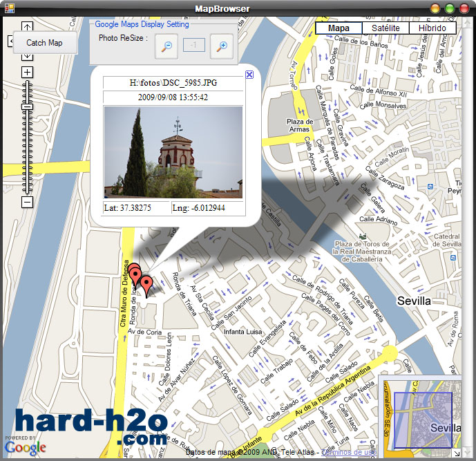Pan map up with arrow button
The image size is (476, 461).
[x=27, y=27]
